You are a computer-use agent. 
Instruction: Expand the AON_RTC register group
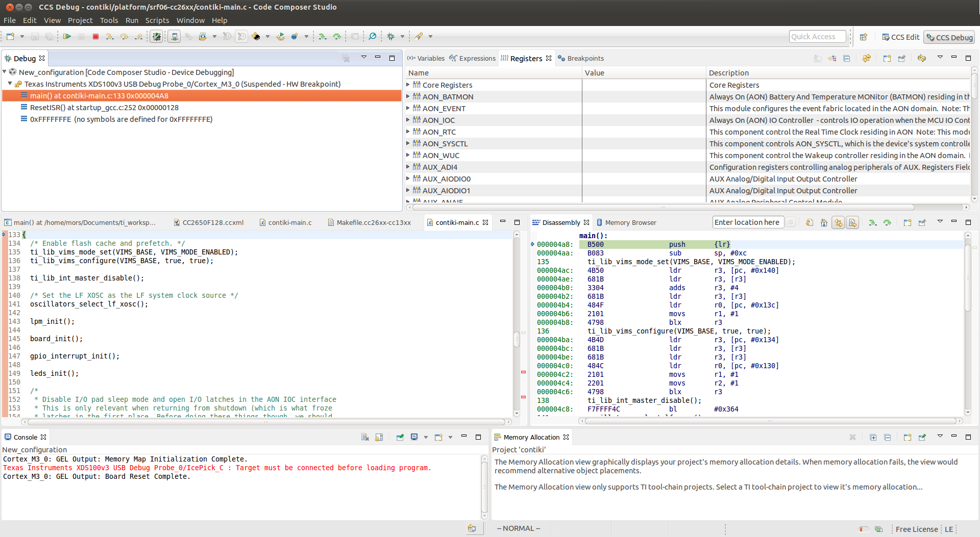[x=408, y=132]
